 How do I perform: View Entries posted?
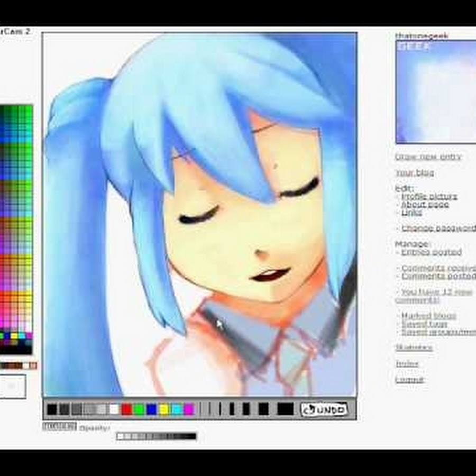click(432, 252)
